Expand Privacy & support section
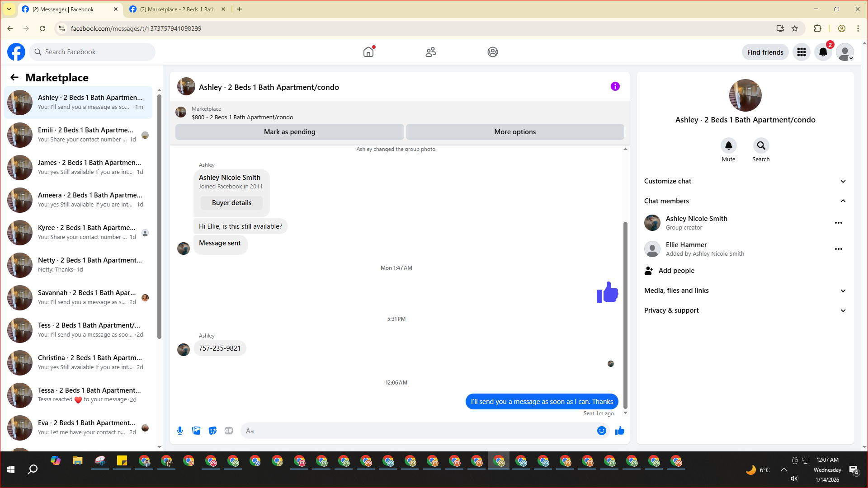The width and height of the screenshot is (868, 488). (x=843, y=310)
